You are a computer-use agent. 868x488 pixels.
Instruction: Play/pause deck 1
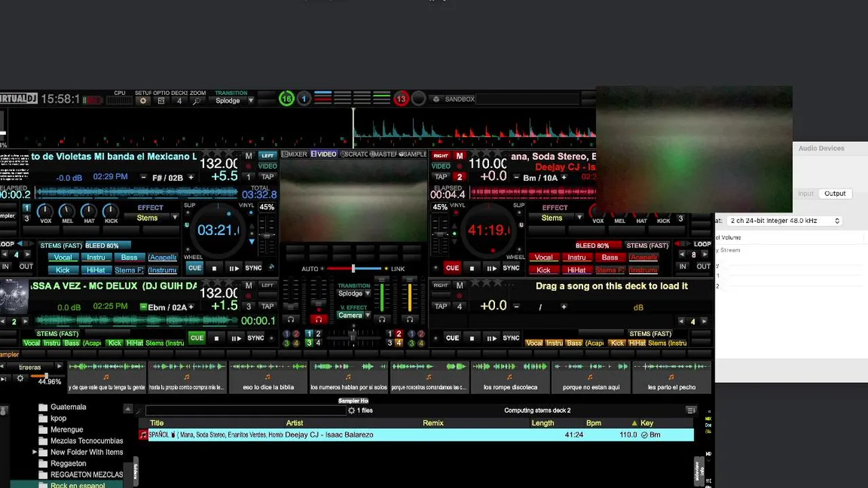(x=234, y=268)
